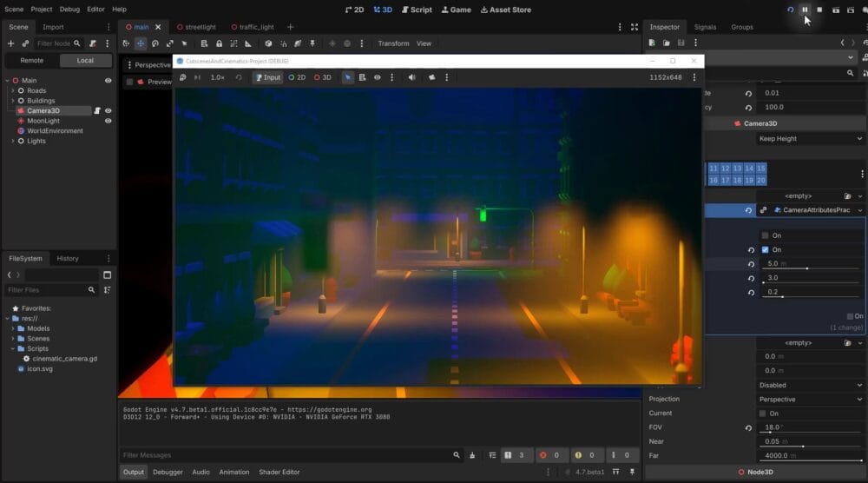Viewport: 868px width, 483px height.
Task: Click the FileSystem sort files icon
Action: [108, 289]
